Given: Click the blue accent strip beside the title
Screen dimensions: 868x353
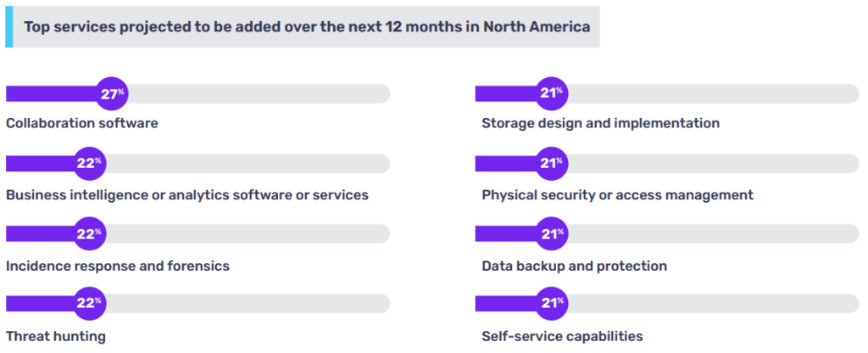Looking at the screenshot, I should coord(8,26).
